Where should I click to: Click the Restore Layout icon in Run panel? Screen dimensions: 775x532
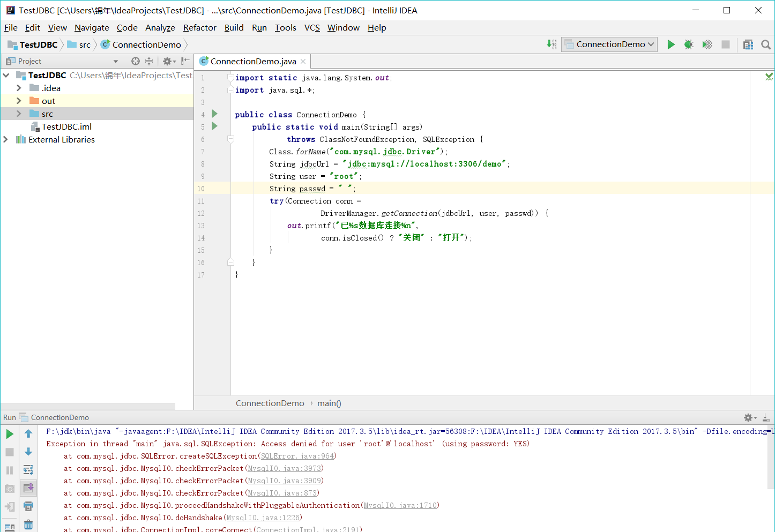tap(10, 527)
